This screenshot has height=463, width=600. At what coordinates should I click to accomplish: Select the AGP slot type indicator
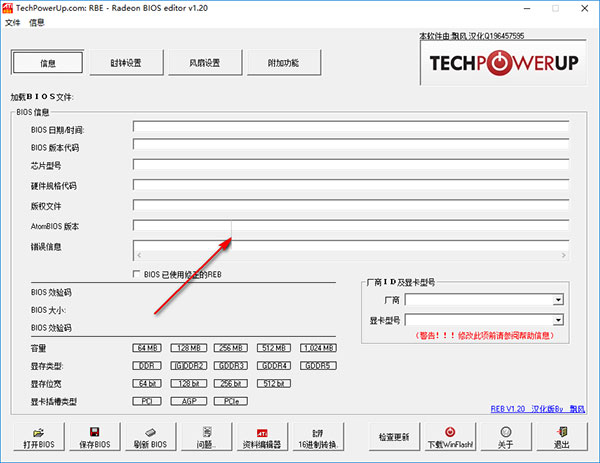[189, 401]
